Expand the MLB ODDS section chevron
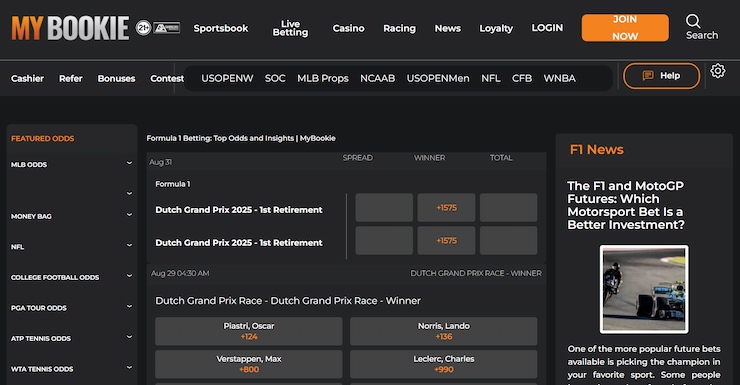This screenshot has height=385, width=740. point(129,163)
